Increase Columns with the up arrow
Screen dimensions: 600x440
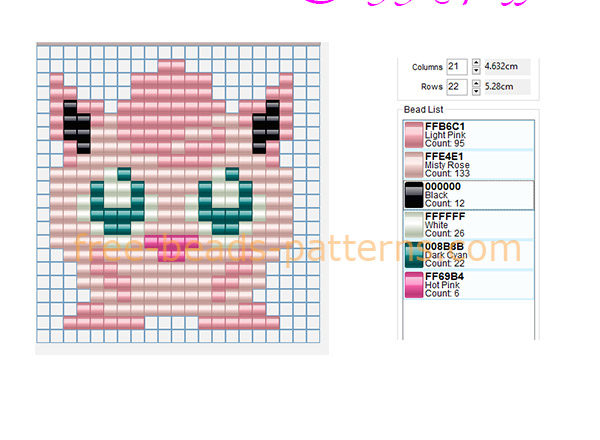click(476, 63)
